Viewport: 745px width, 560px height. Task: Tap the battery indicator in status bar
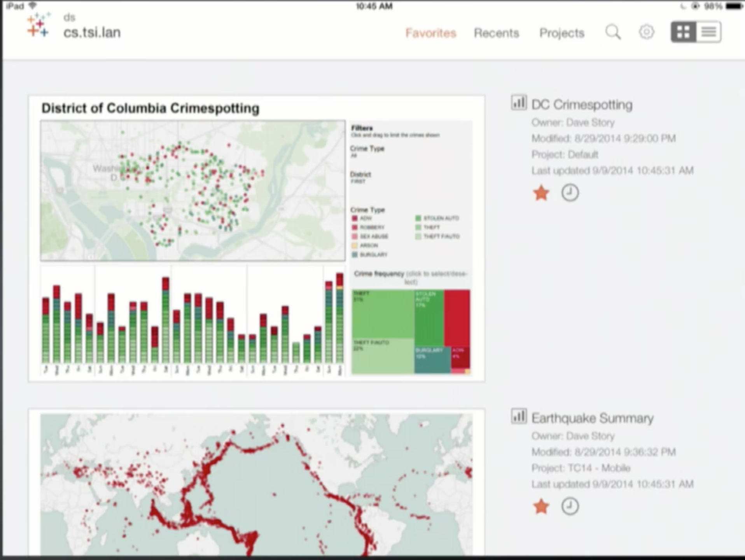pos(734,6)
